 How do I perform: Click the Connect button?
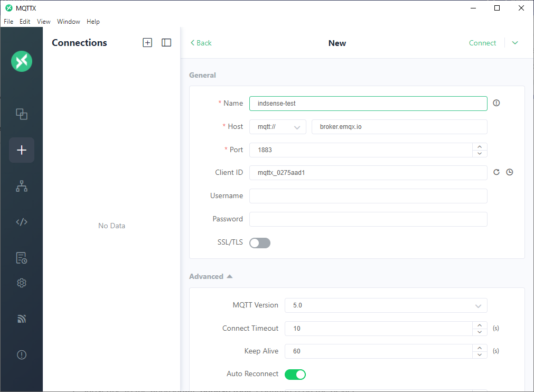tap(482, 43)
